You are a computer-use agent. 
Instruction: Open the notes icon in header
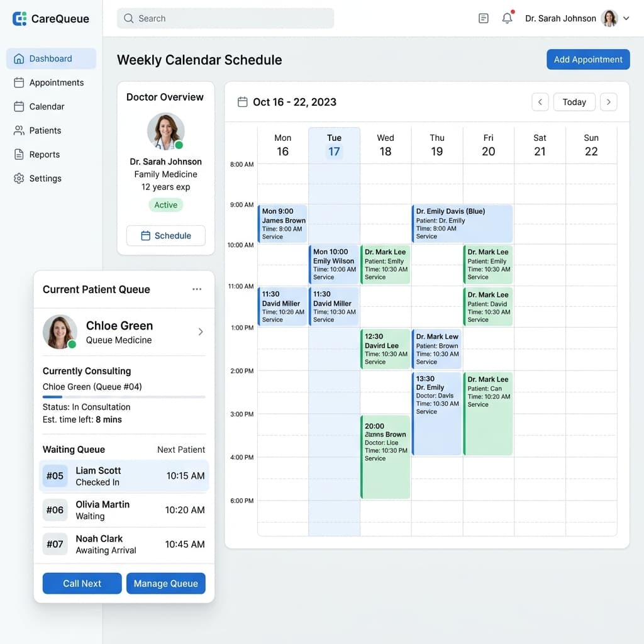pos(484,18)
